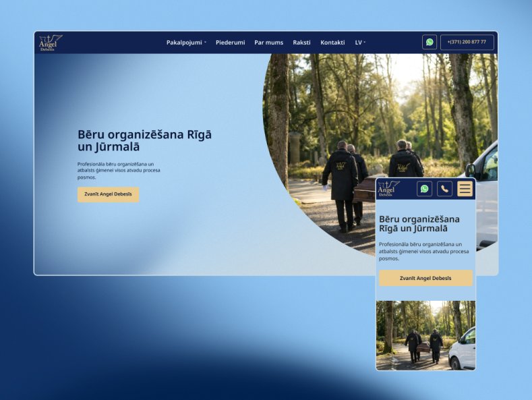Click the Pakalpojumi dropdown arrow
The height and width of the screenshot is (400, 532).
pyautogui.click(x=205, y=42)
